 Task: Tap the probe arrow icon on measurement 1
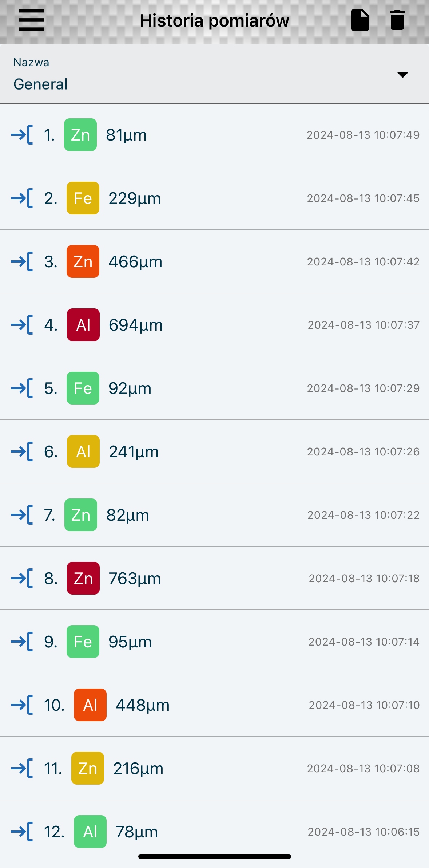(x=22, y=135)
